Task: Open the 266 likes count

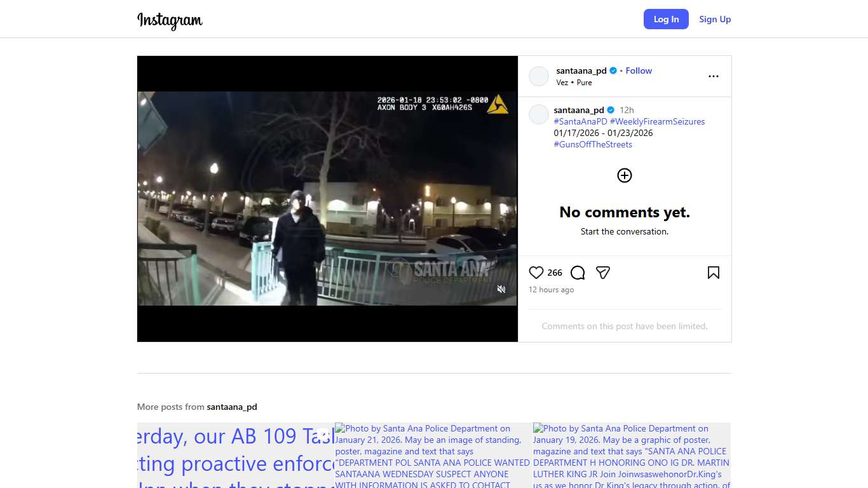Action: (555, 273)
